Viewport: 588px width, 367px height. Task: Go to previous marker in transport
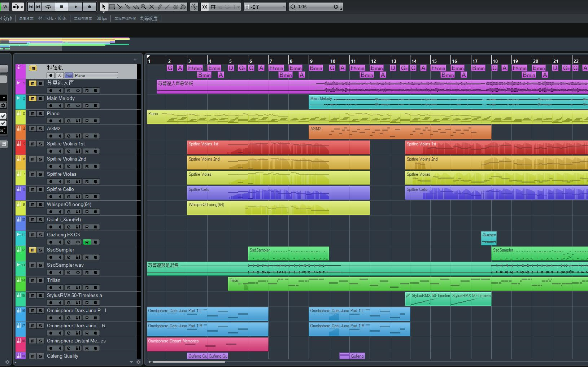click(x=31, y=6)
